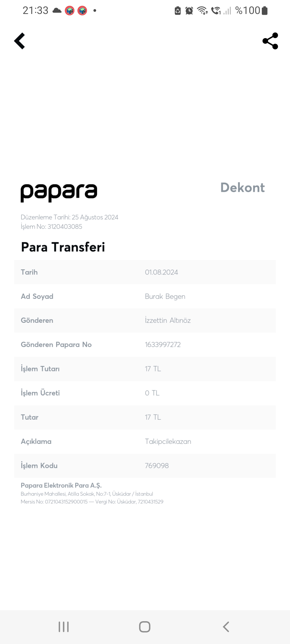Image resolution: width=290 pixels, height=644 pixels.
Task: Tap the Para Transferi title
Action: (x=63, y=247)
